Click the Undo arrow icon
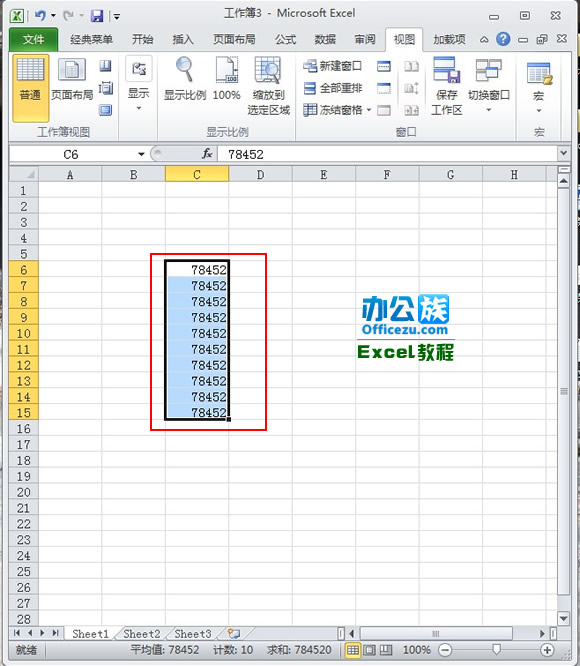This screenshot has height=666, width=580. 40,16
